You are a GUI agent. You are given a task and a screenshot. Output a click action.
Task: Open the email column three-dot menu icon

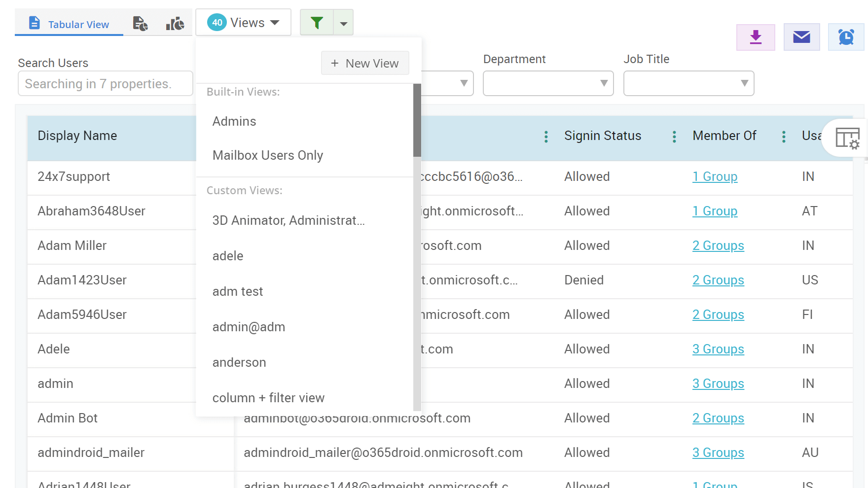(546, 137)
